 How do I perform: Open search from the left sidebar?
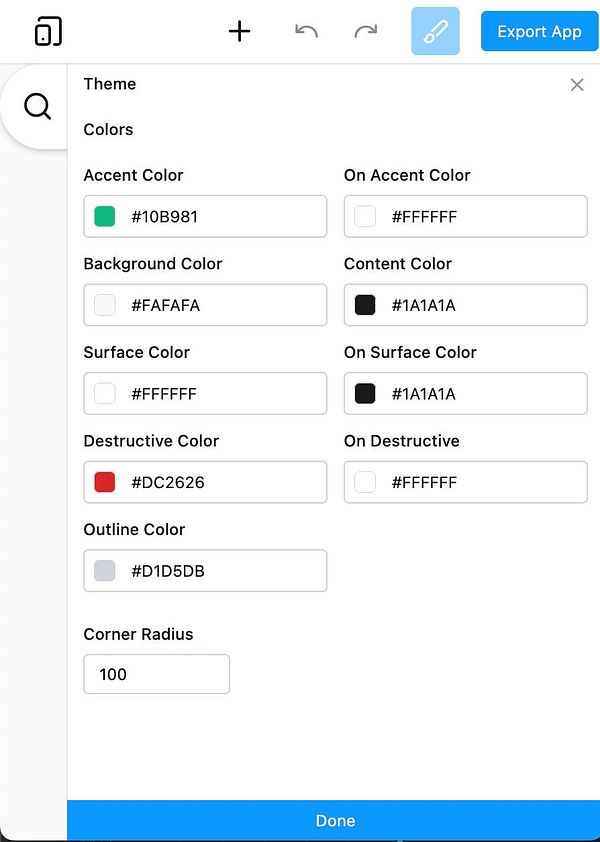point(36,104)
